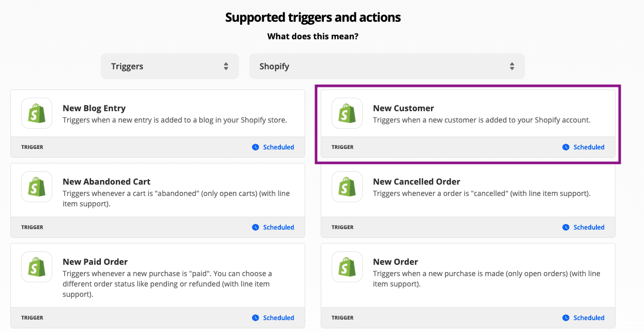Viewport: 644px width, 332px height.
Task: Click description about order being "cancelled"
Action: (x=482, y=193)
